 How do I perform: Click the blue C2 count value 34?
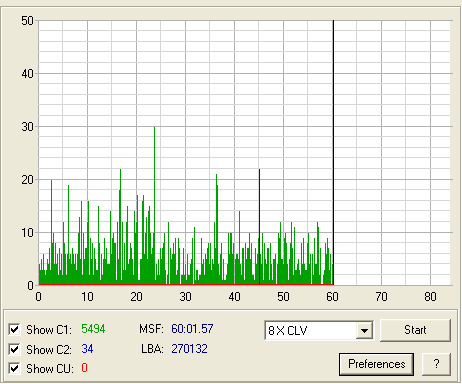click(87, 349)
